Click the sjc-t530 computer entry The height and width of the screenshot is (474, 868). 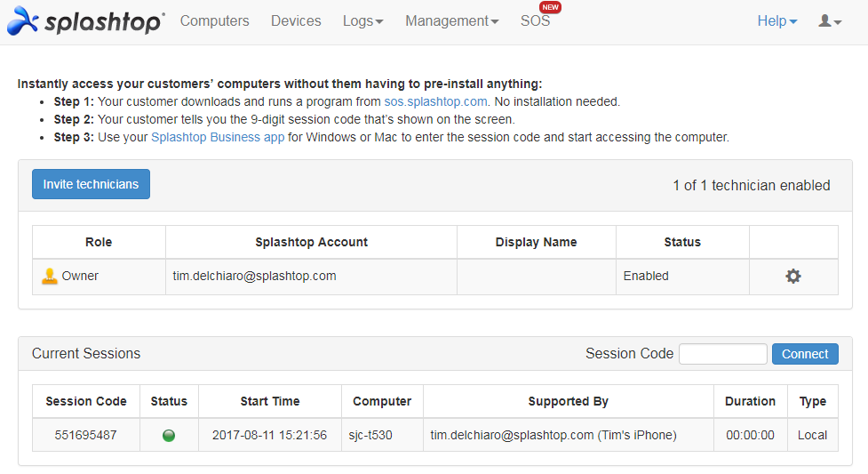pos(370,435)
